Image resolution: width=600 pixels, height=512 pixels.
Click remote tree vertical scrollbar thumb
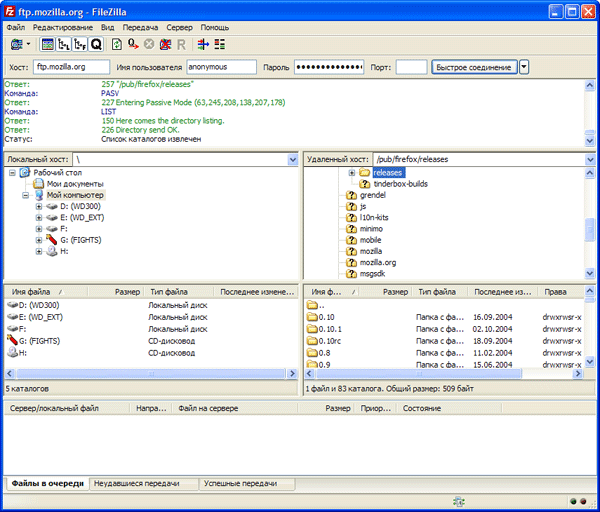click(x=590, y=230)
